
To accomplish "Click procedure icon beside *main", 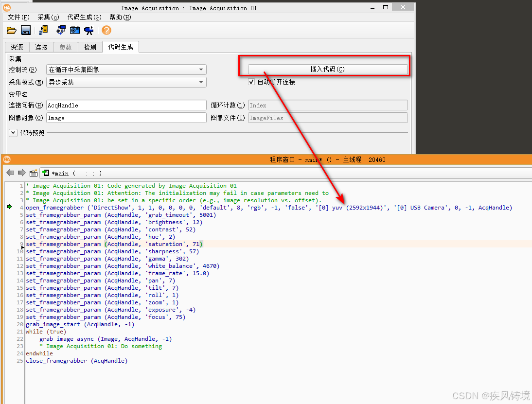I will (46, 173).
